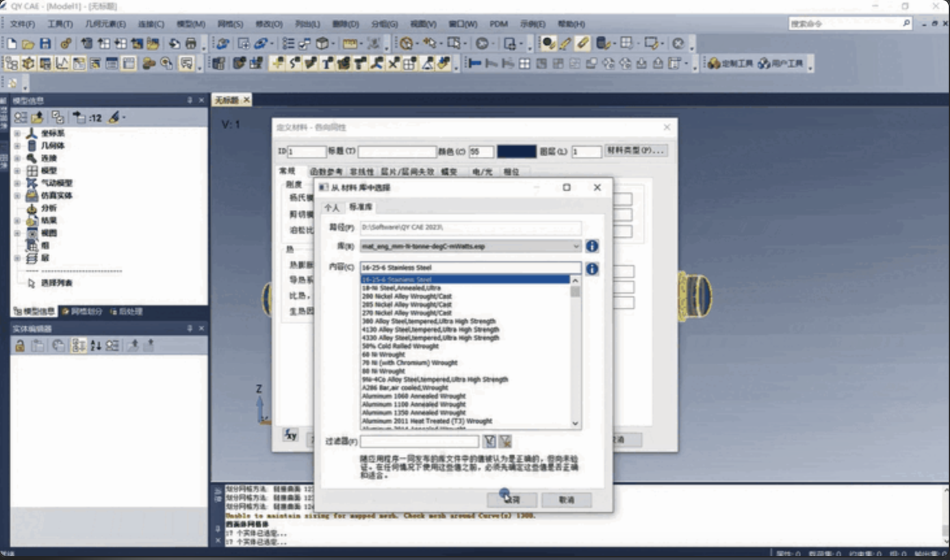Image resolution: width=950 pixels, height=560 pixels.
Task: Clear filter icon beside filter field
Action: 505,442
